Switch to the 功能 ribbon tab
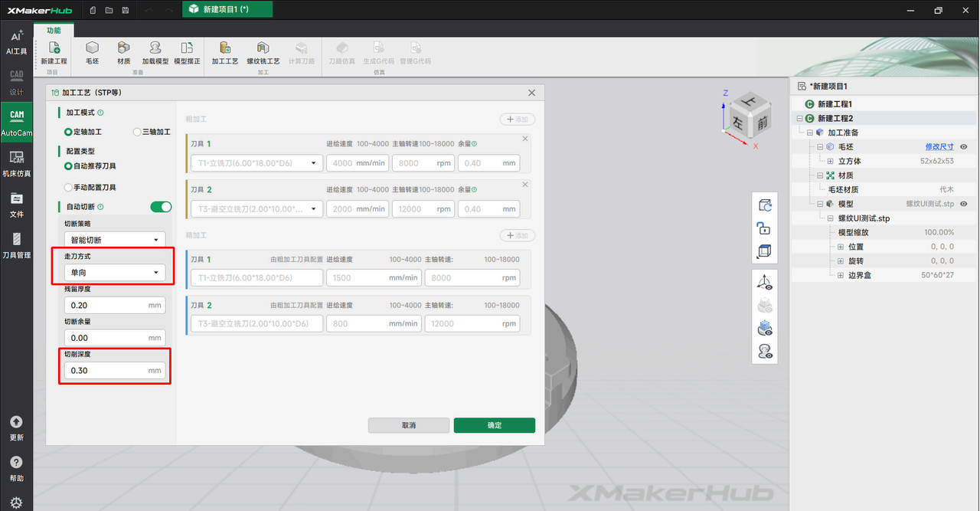The height and width of the screenshot is (511, 980). pyautogui.click(x=54, y=30)
